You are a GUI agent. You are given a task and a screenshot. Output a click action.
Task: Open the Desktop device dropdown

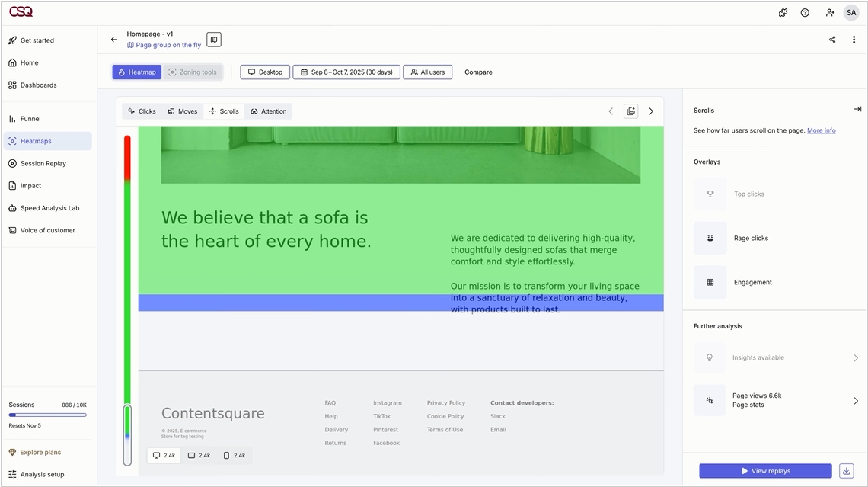pyautogui.click(x=265, y=72)
